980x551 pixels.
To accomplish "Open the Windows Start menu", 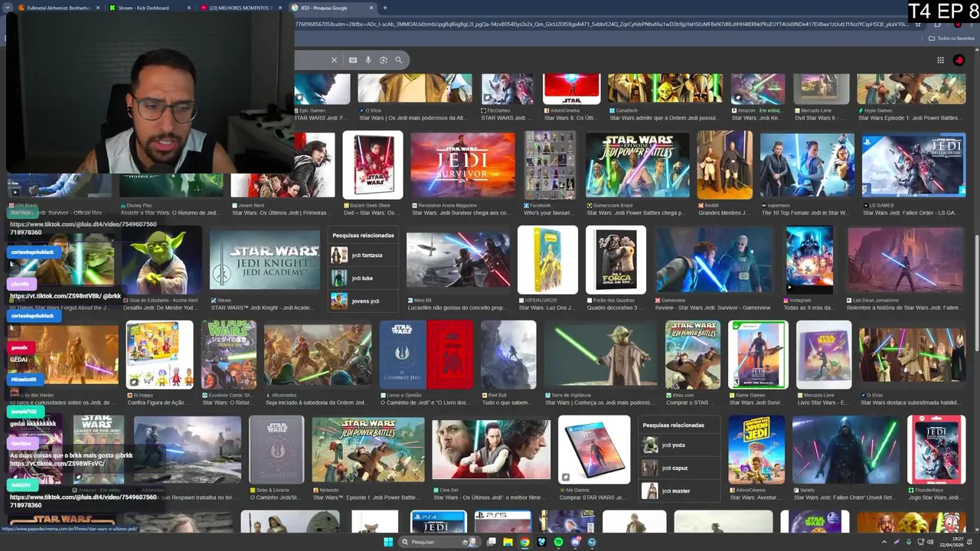I will [387, 542].
